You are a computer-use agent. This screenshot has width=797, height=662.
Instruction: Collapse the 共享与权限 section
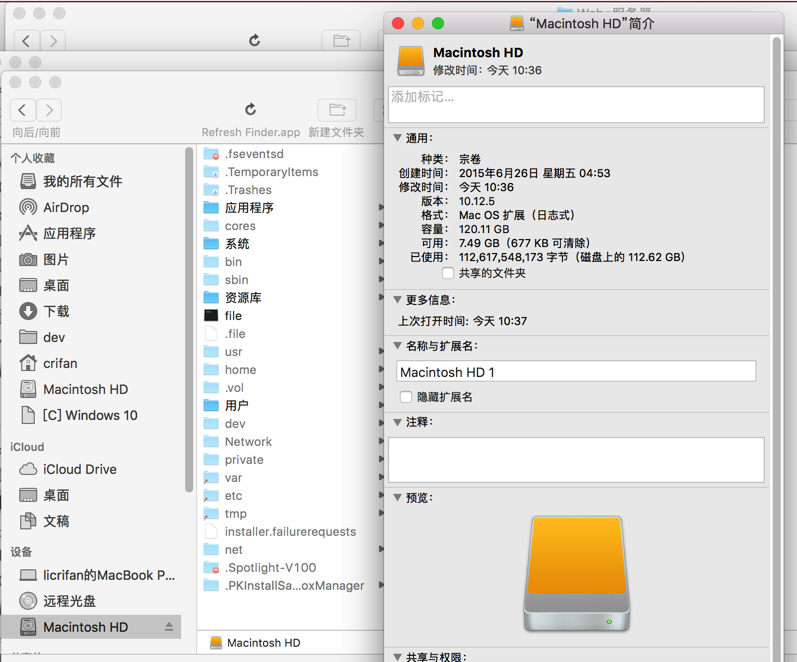[x=397, y=656]
